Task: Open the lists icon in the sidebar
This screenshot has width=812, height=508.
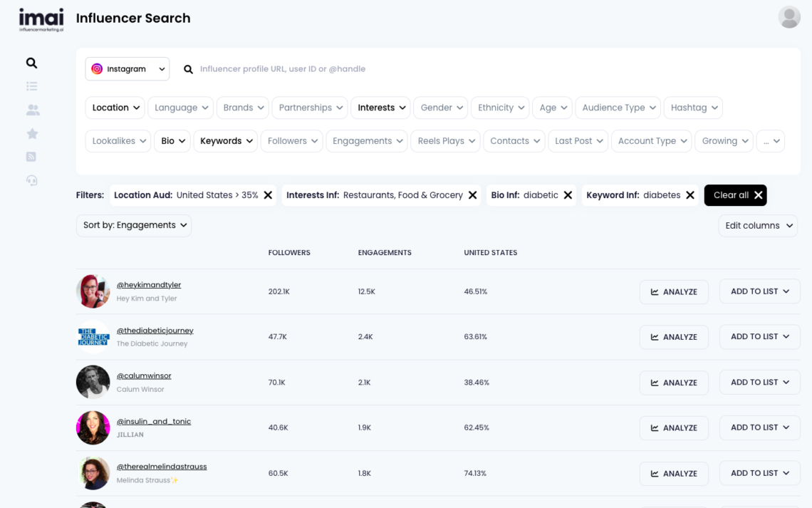Action: coord(31,85)
